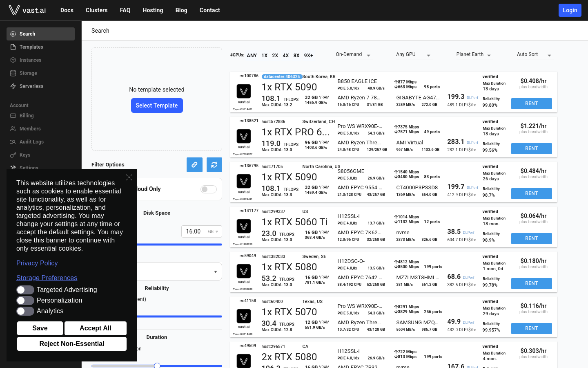Click the Select Template button
Screen dimensions: 588x368
coord(157,105)
